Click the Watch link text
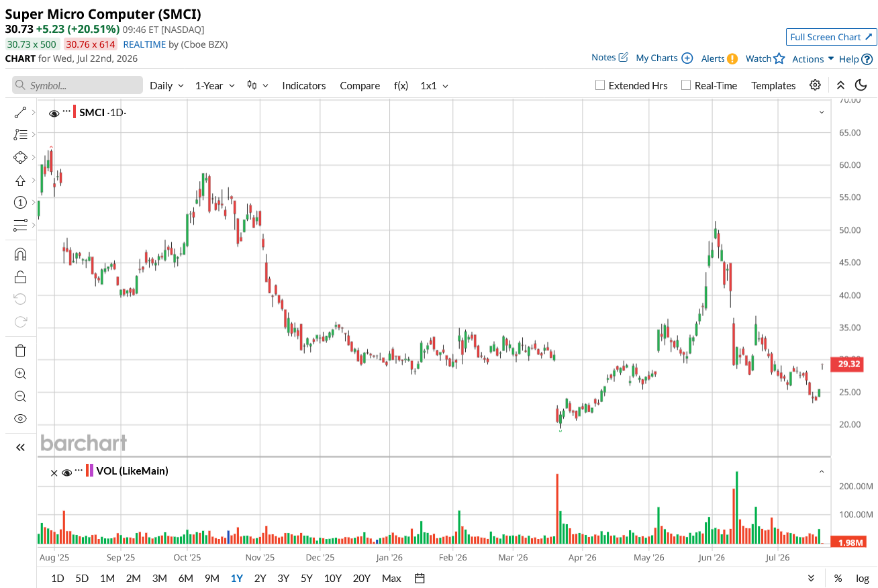Viewport: 878px width, 588px height. [759, 58]
